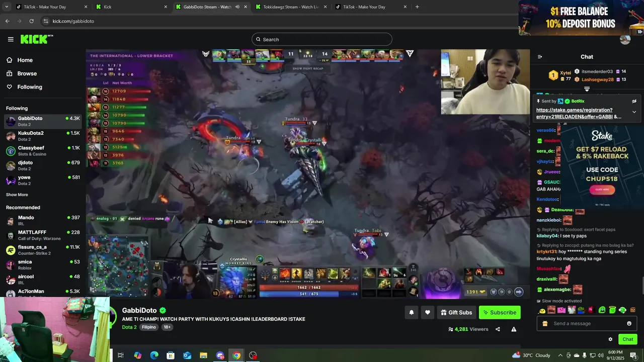The width and height of the screenshot is (644, 362).
Task: Open Outlook from taskbar
Action: tap(187, 355)
